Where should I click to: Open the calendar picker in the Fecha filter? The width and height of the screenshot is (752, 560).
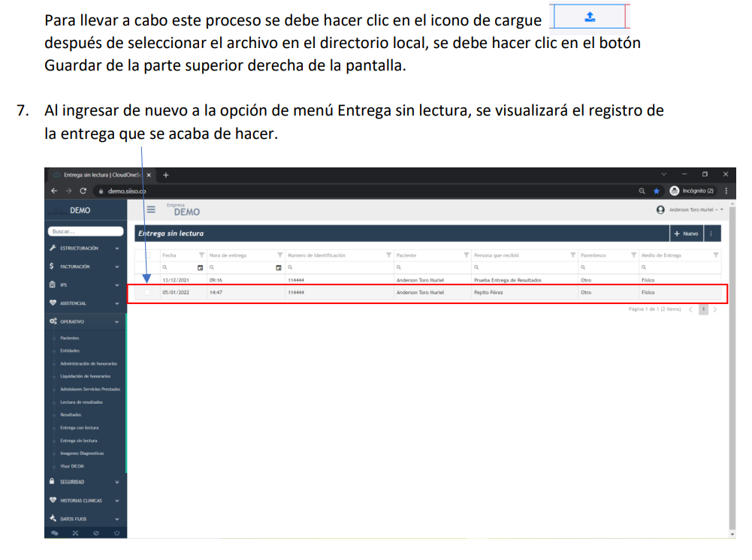201,267
